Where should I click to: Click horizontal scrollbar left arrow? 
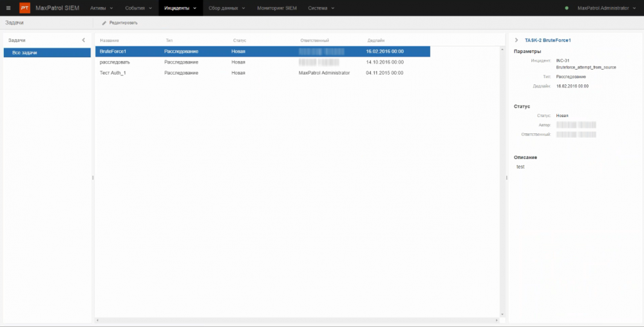pyautogui.click(x=97, y=320)
